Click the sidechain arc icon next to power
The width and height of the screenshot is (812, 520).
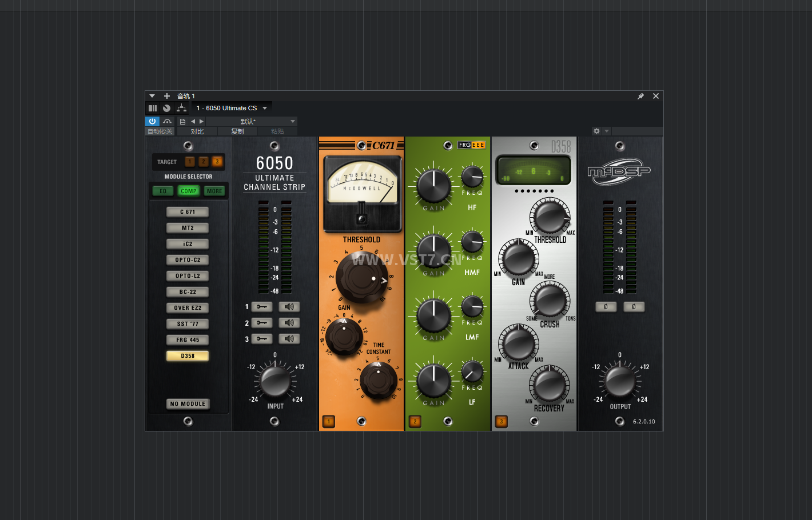tap(167, 121)
